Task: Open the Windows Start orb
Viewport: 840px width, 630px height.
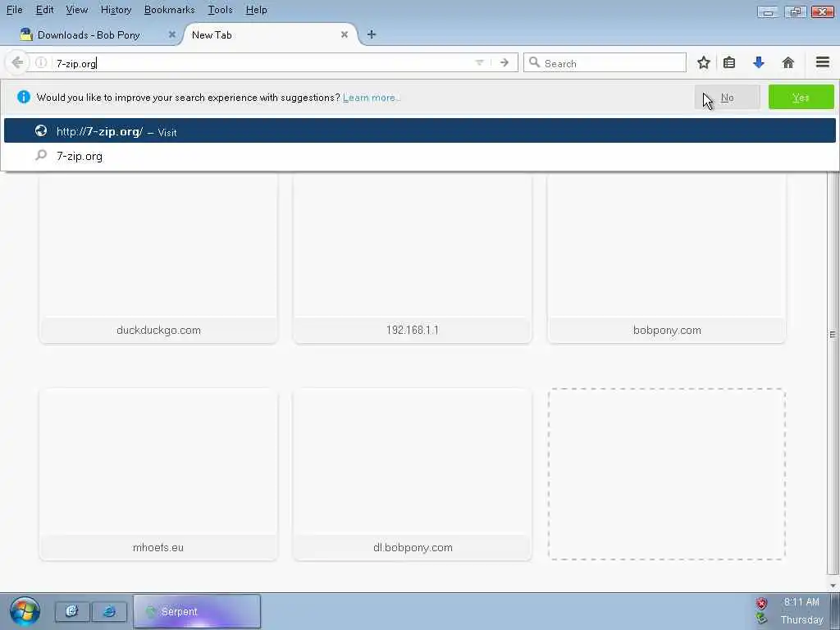Action: [25, 612]
